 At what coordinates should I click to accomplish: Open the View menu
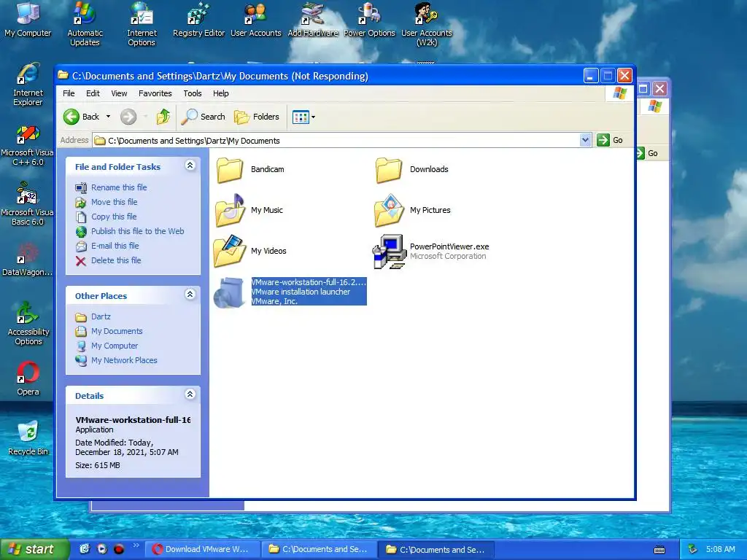tap(119, 93)
